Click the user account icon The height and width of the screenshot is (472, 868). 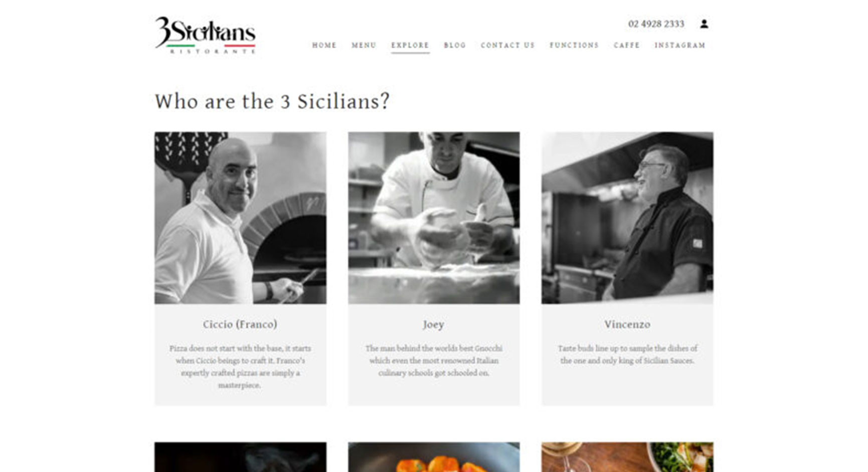point(704,24)
